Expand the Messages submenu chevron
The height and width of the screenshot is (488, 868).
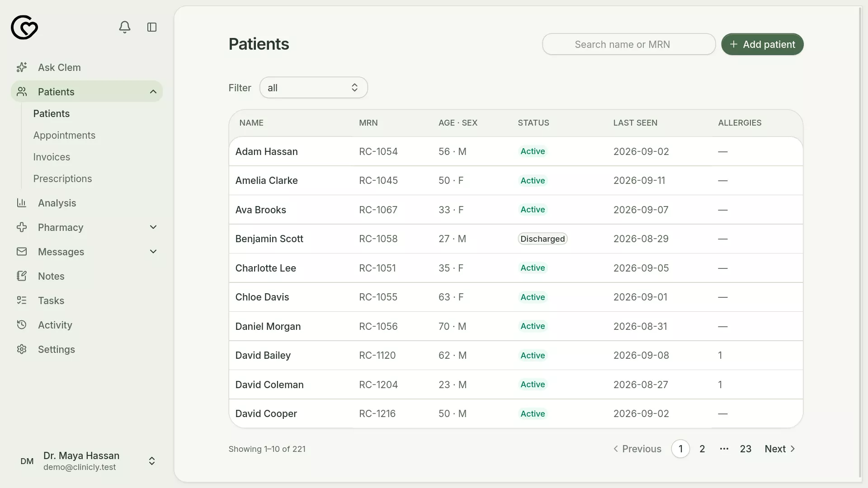(x=153, y=252)
